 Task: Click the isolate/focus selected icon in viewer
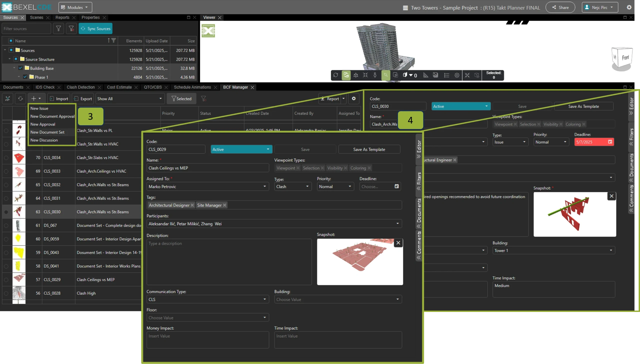point(467,75)
